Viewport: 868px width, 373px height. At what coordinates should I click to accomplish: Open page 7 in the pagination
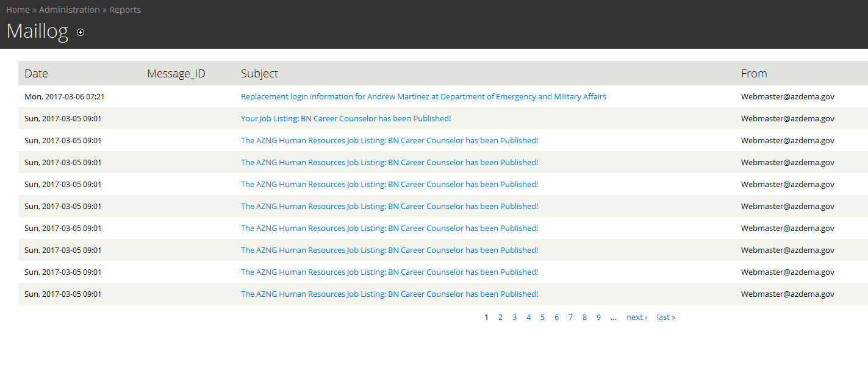[570, 318]
